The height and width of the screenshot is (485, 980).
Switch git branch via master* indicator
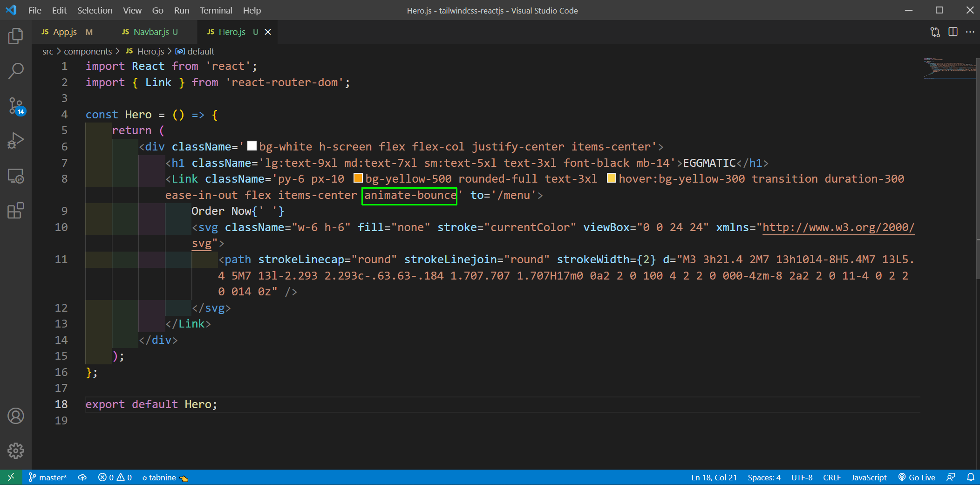pyautogui.click(x=48, y=477)
